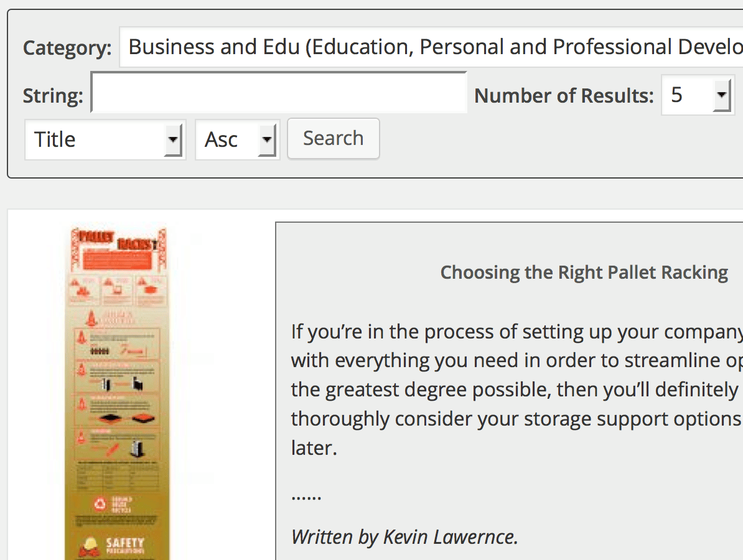Click the Category label

pyautogui.click(x=67, y=48)
